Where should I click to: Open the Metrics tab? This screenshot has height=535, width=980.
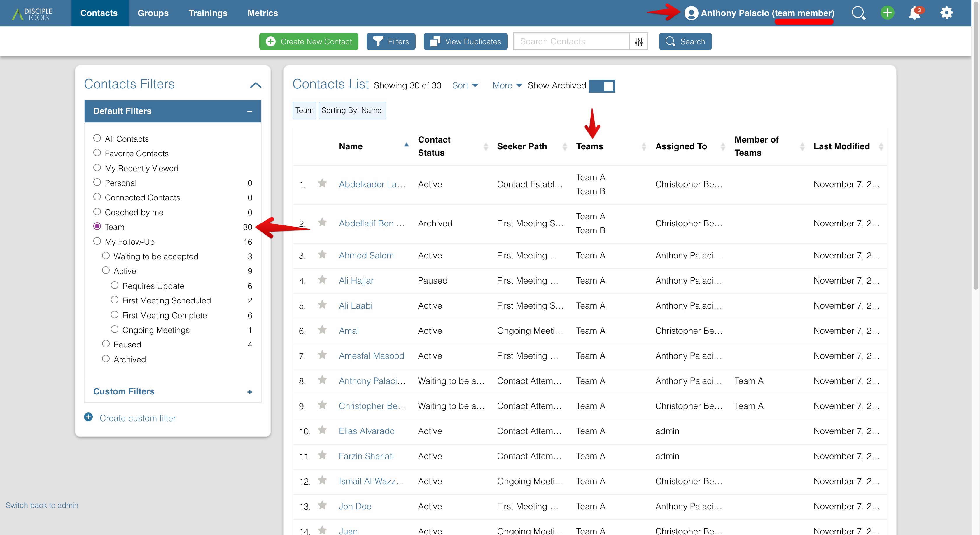(262, 13)
